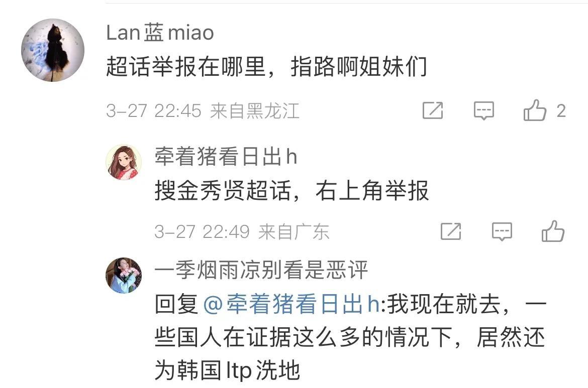588x388 pixels.
Task: Tap the 回复 label in the third comment
Action: click(176, 304)
